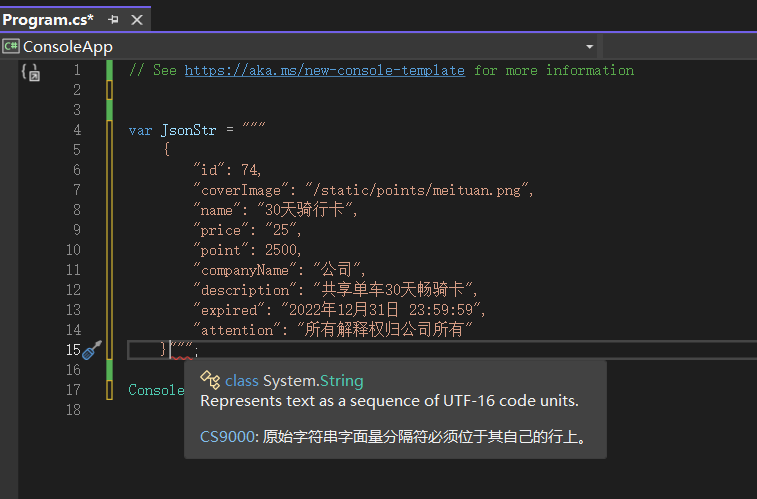The image size is (757, 499).
Task: Close the Program.cs tab
Action: 137,20
